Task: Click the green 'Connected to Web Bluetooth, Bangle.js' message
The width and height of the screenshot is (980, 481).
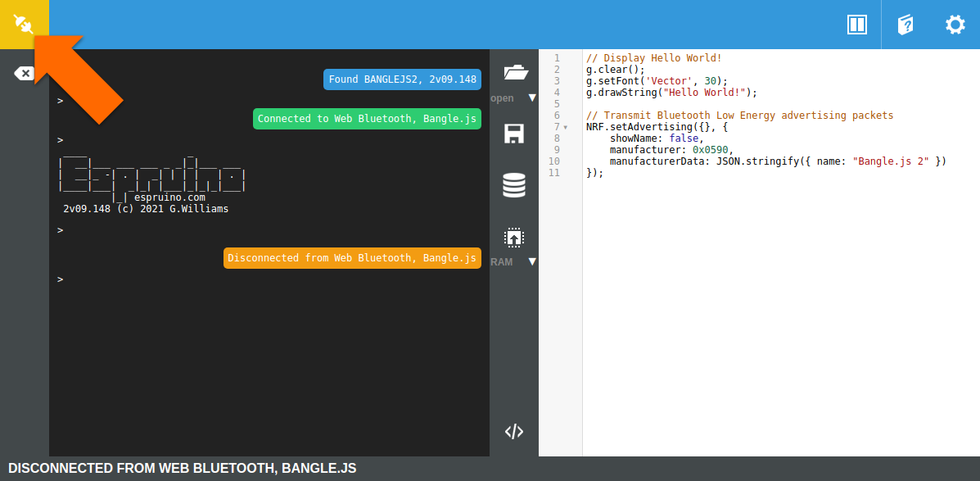Action: (x=367, y=119)
